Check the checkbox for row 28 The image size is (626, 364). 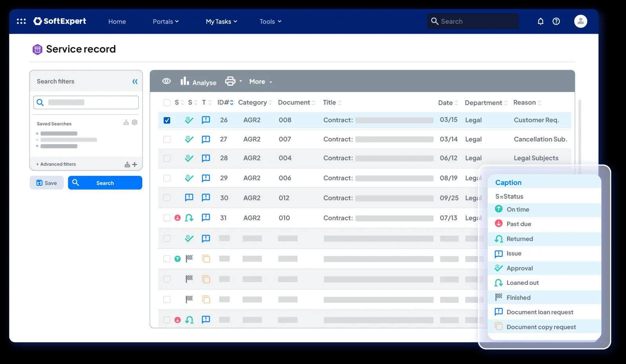(167, 158)
